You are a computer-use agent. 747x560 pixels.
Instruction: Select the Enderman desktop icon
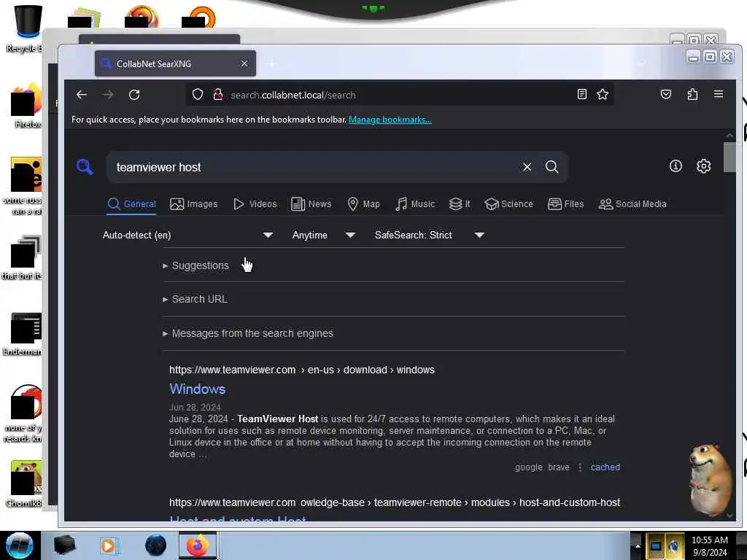(24, 334)
